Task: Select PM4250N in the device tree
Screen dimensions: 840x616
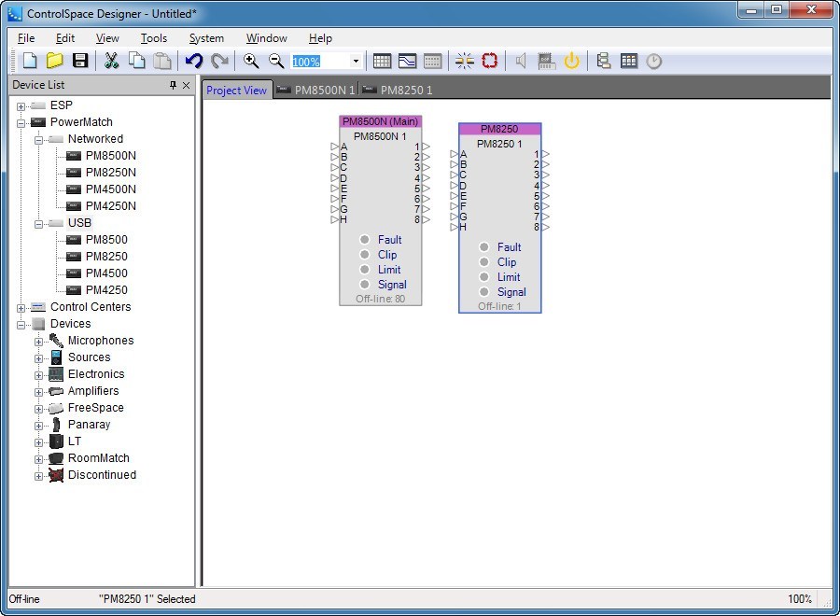Action: point(110,205)
